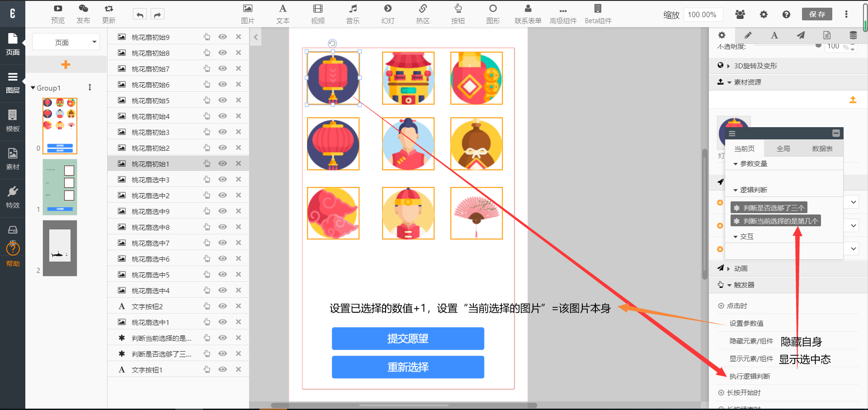The image size is (868, 410).
Task: Open the 模板 templates sidebar panel
Action: pos(13,121)
